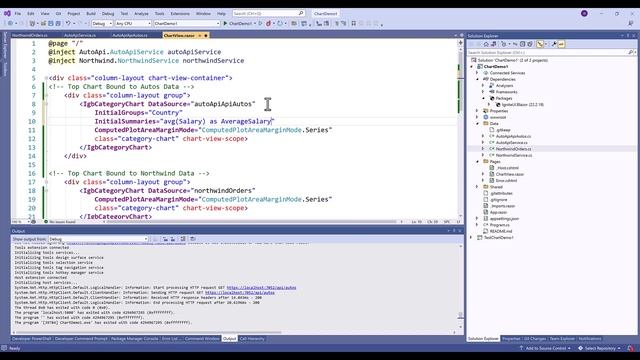Select ChartView.razor in Solution Explorer tree
Screen dimensions: 640x360
pos(509,174)
